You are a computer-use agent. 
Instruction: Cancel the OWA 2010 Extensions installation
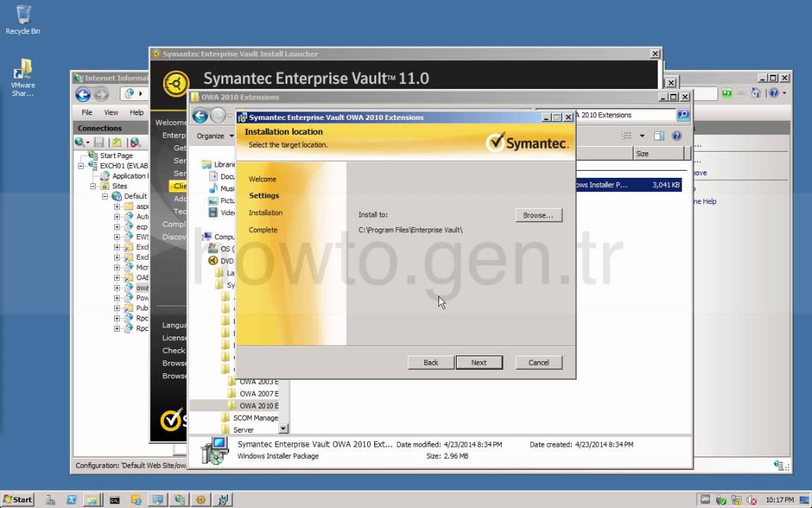click(539, 363)
